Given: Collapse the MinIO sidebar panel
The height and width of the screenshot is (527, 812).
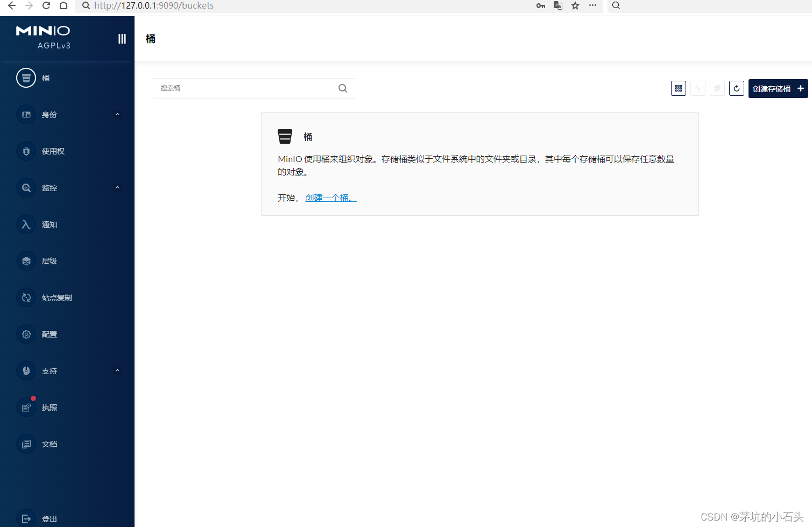Looking at the screenshot, I should pyautogui.click(x=122, y=38).
